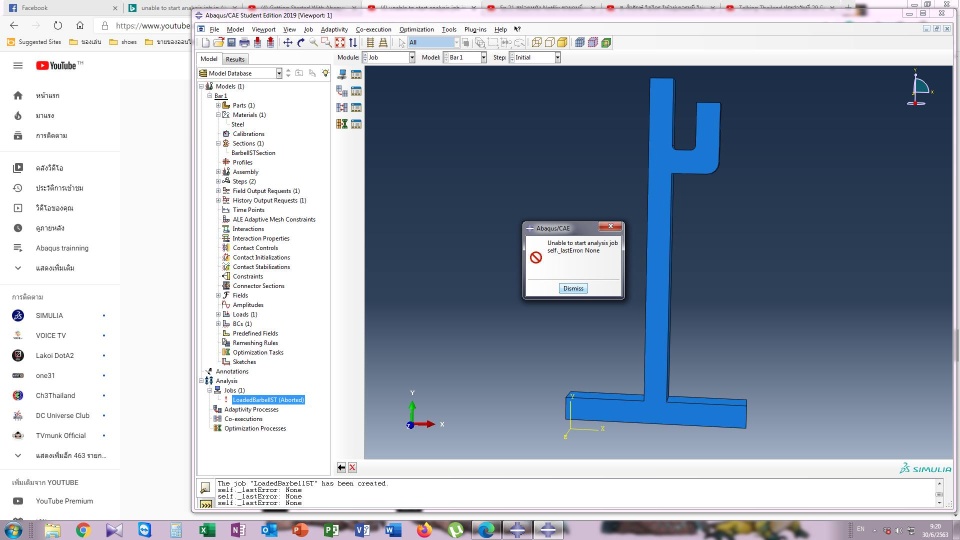Screen dimensions: 960x540
Task: Select the Magnify View tool
Action: (313, 42)
